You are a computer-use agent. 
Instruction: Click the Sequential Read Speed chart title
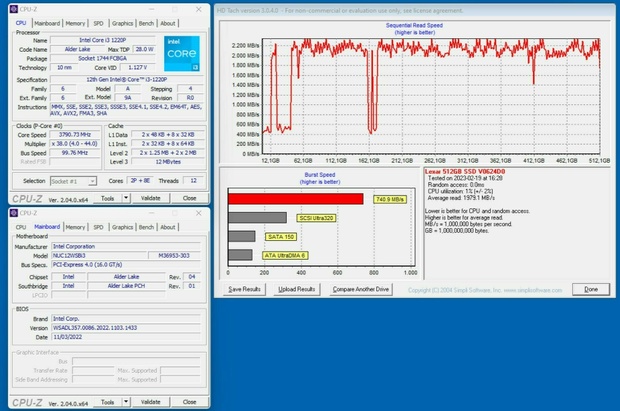(x=414, y=25)
